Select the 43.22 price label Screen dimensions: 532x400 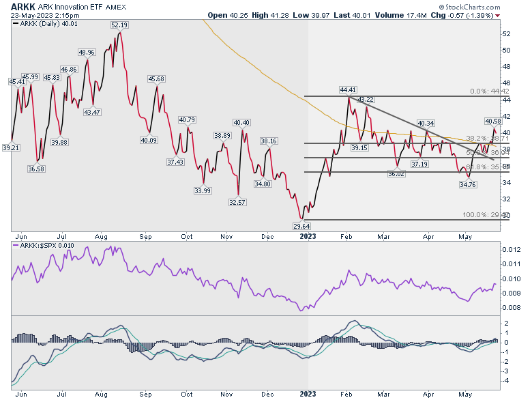coord(366,100)
